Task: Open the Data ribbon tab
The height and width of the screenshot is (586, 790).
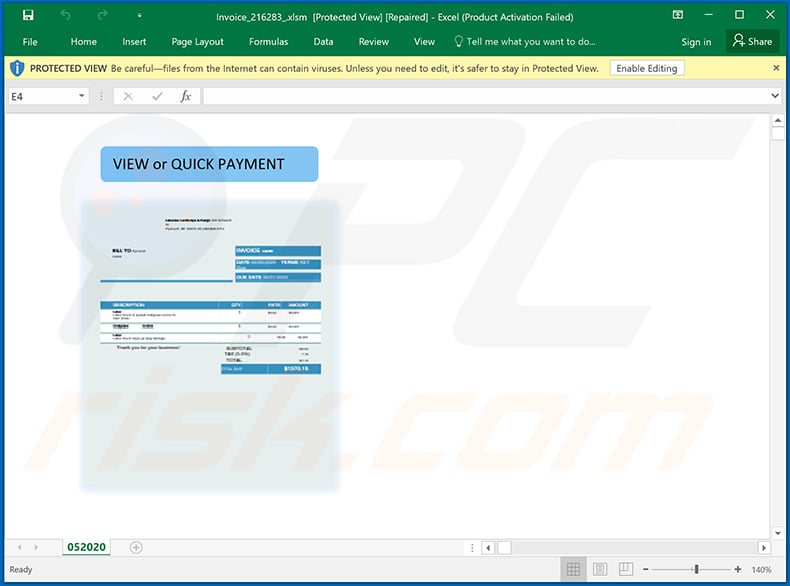Action: pyautogui.click(x=323, y=42)
